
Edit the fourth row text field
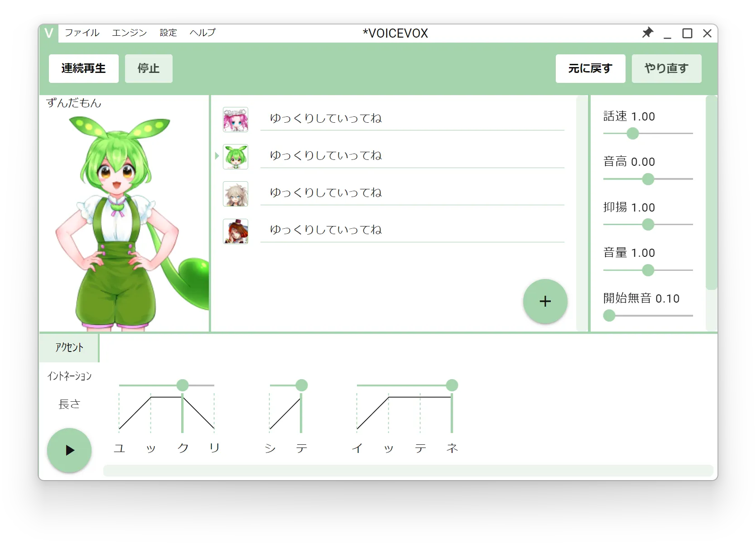click(412, 230)
